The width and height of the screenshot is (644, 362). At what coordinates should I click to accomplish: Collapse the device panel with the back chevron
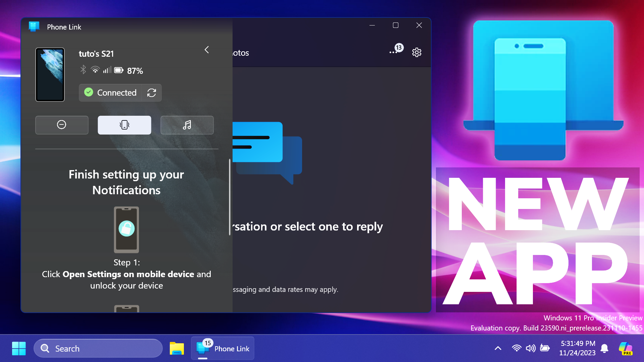206,49
